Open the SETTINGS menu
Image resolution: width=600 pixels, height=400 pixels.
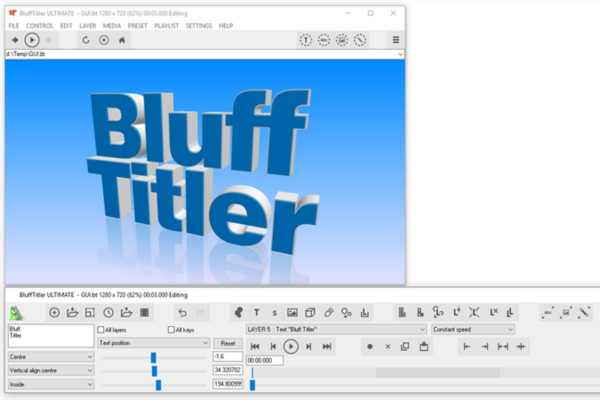[199, 26]
